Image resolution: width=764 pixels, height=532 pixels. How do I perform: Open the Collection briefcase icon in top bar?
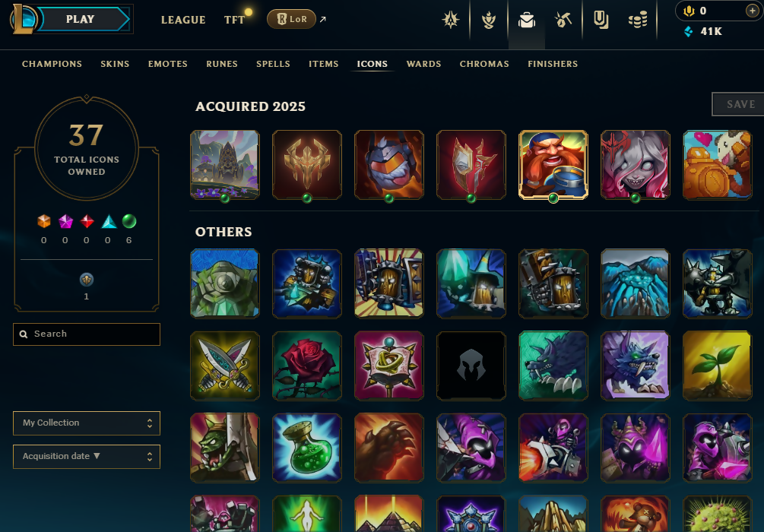click(527, 20)
